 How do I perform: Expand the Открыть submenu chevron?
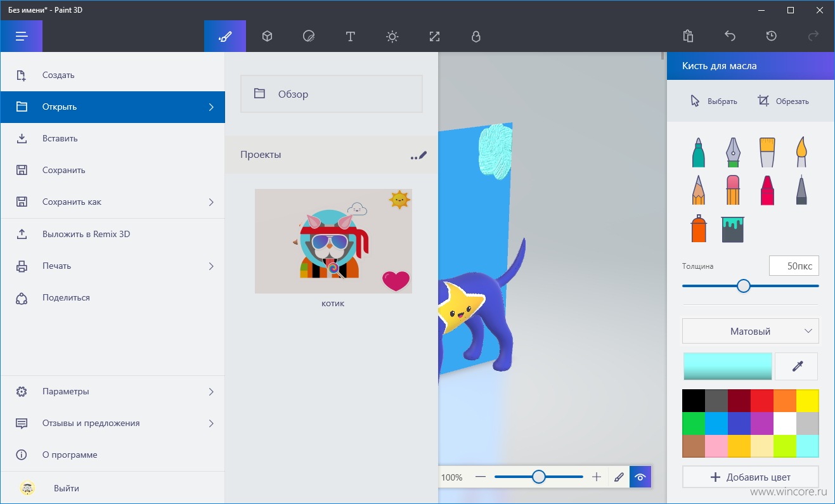tap(211, 107)
